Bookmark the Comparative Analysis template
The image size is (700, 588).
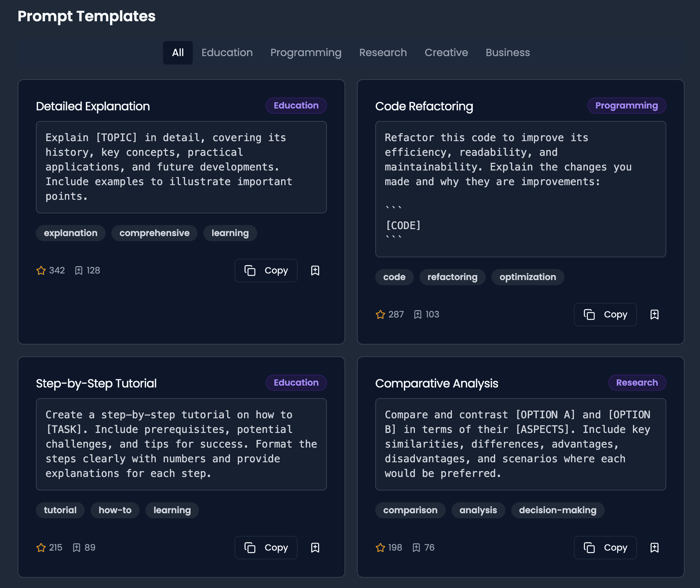click(x=655, y=548)
